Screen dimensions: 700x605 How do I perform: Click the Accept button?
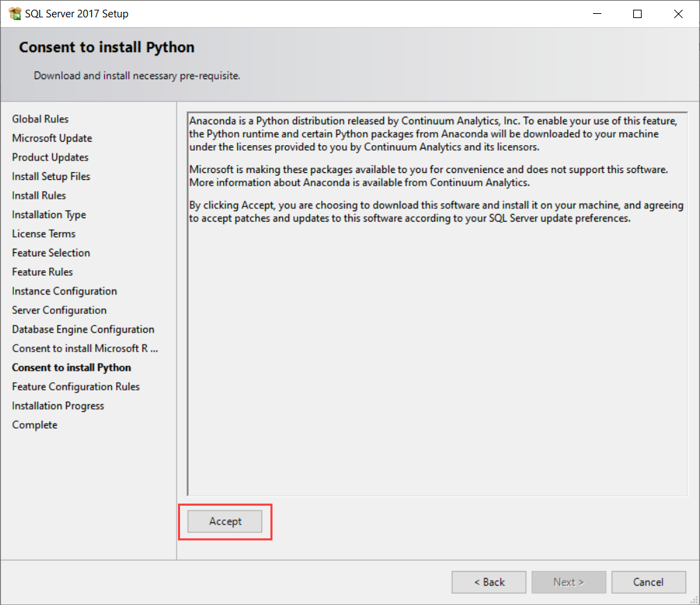point(225,522)
